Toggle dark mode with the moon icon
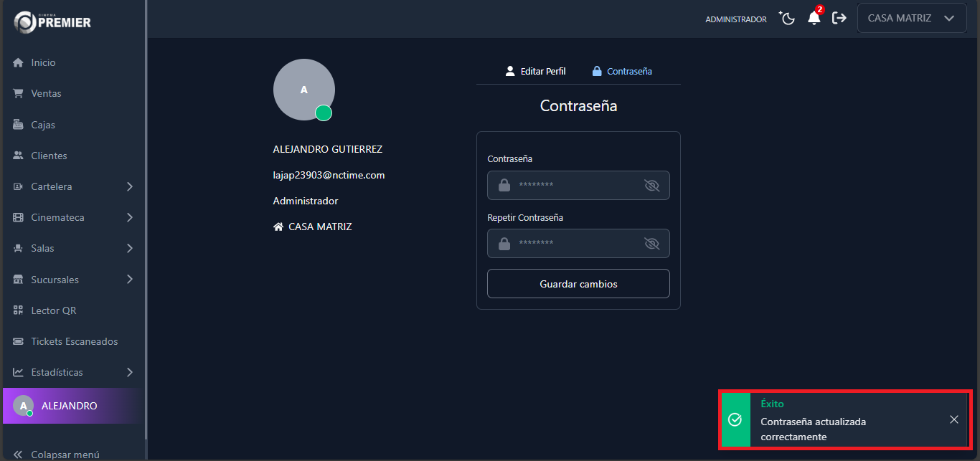The image size is (980, 461). [787, 18]
